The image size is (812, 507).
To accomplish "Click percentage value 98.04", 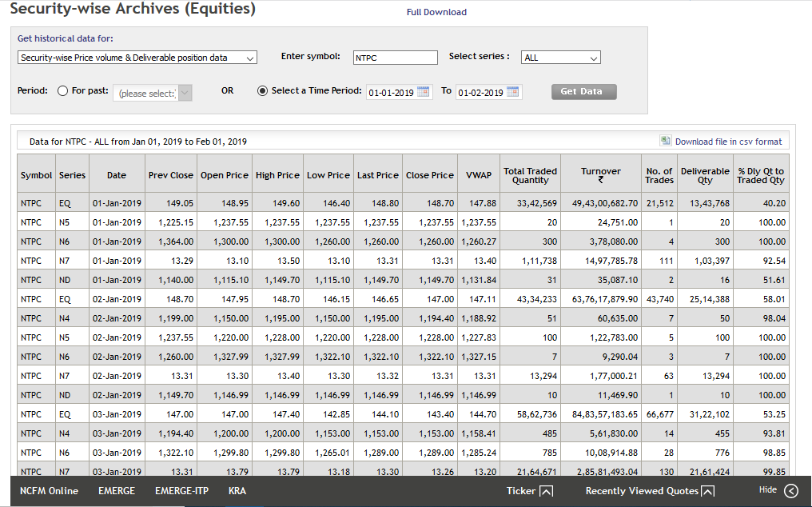I will click(x=774, y=318).
